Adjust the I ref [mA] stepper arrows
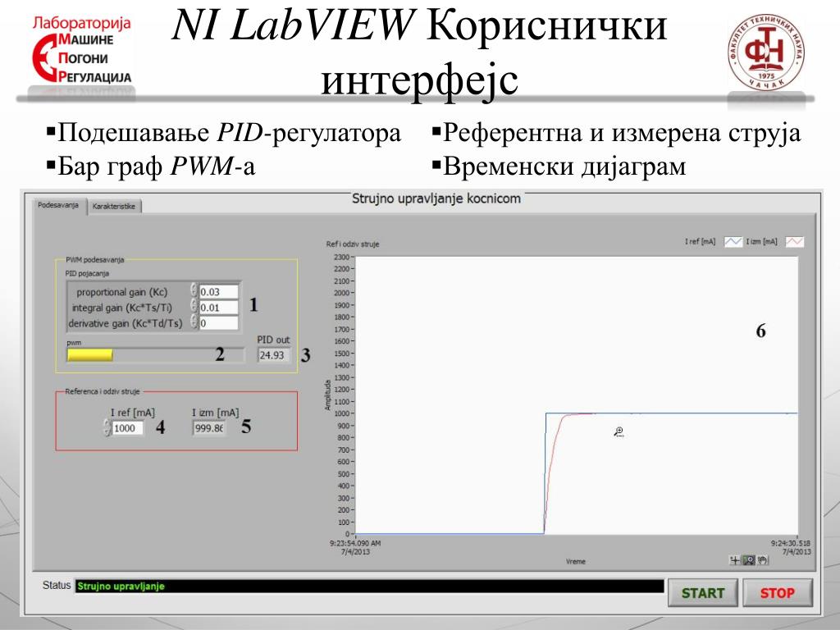Viewport: 840px width, 630px height. click(107, 427)
